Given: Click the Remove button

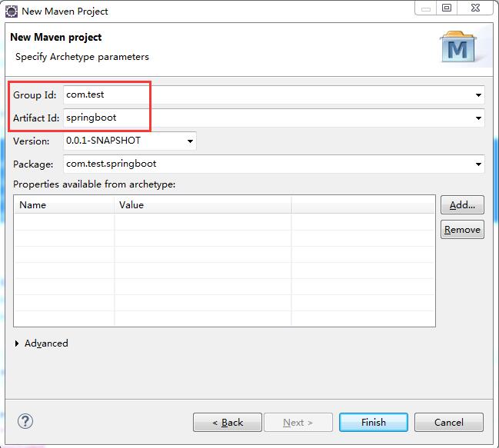Looking at the screenshot, I should 462,230.
